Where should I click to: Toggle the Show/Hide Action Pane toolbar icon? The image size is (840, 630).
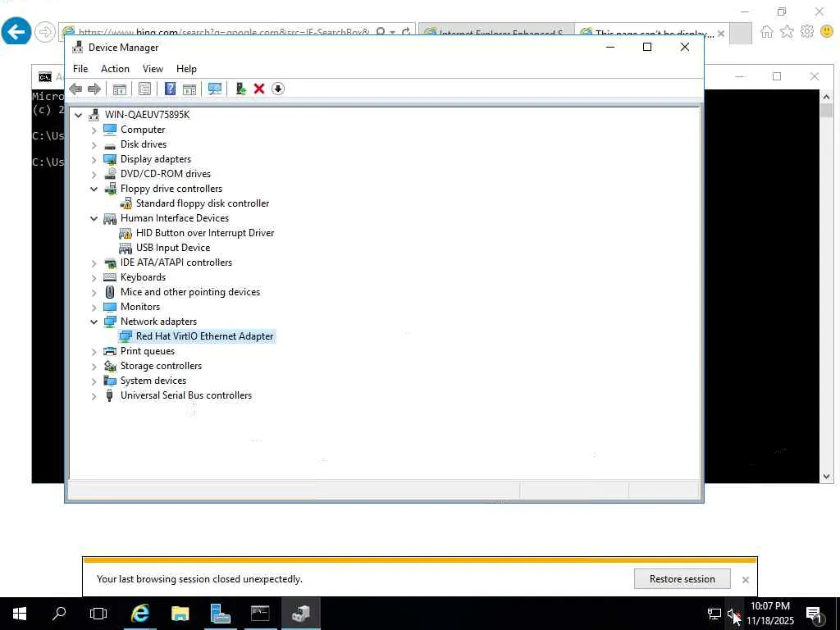[189, 89]
